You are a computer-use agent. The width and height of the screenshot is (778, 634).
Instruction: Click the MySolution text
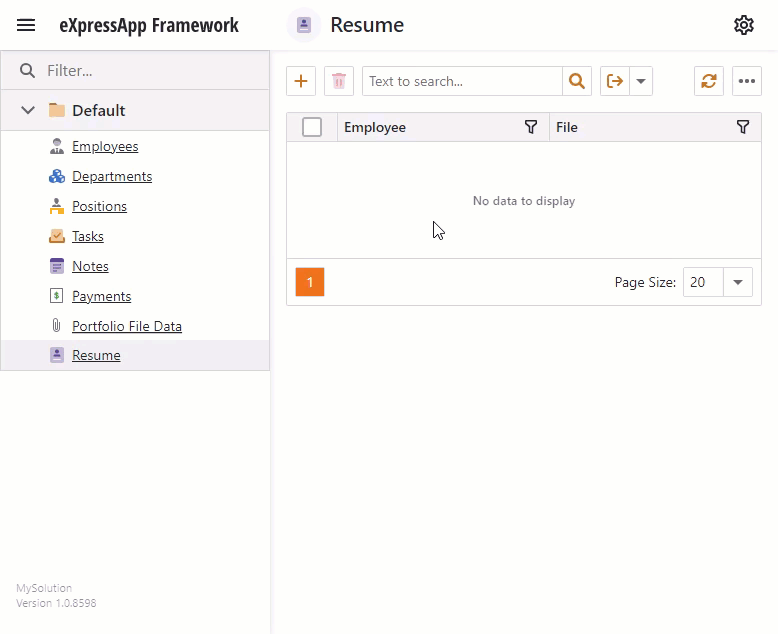tap(44, 588)
